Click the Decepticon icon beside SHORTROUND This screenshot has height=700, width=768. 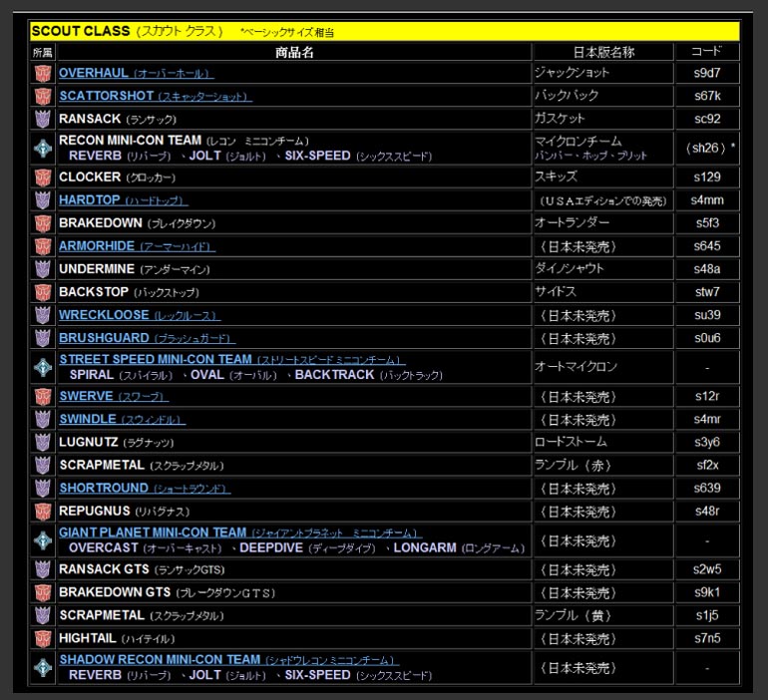click(x=43, y=488)
